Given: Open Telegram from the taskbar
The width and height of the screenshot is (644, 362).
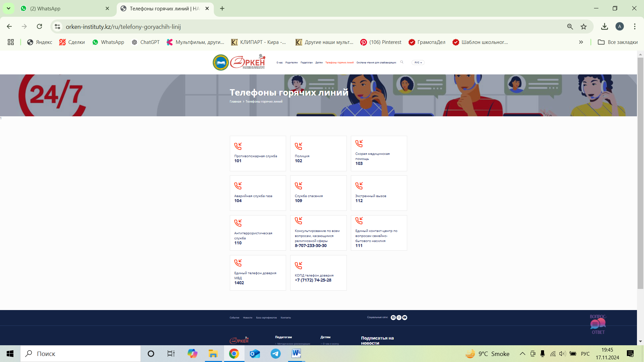Looking at the screenshot, I should point(276,354).
